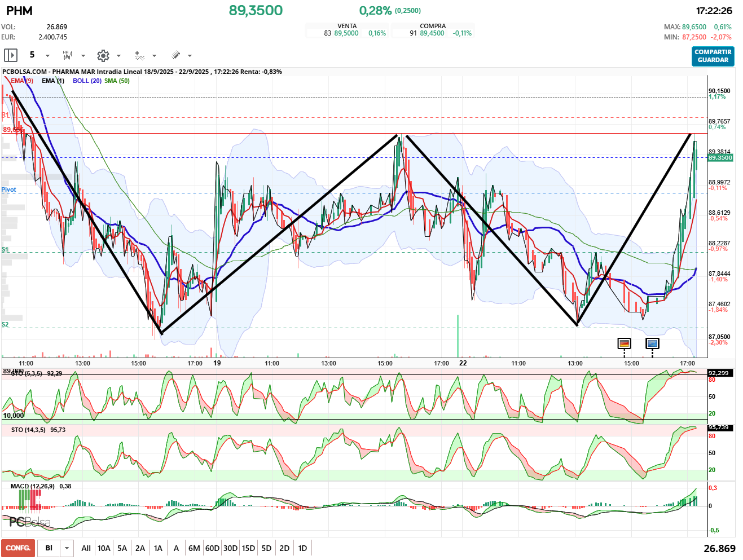743x560 pixels.
Task: Expand the 5-minute interval dropdown arrow
Action: (47, 56)
